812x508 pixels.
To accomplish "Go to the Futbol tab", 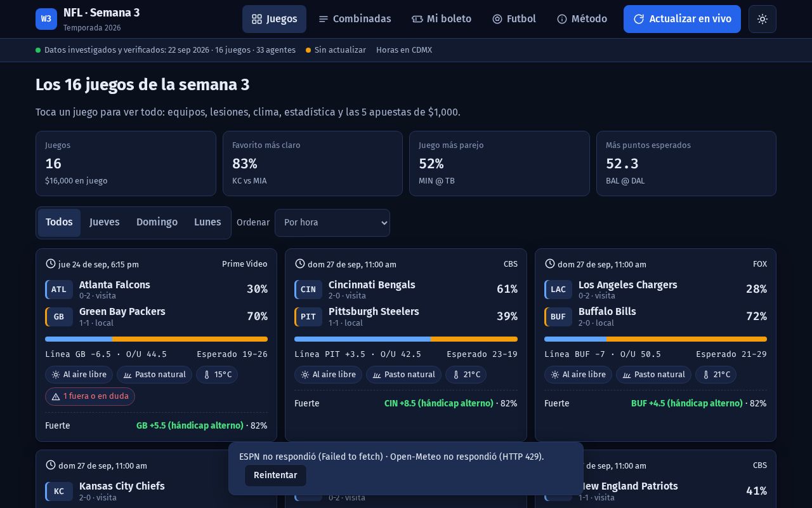I will (x=514, y=19).
